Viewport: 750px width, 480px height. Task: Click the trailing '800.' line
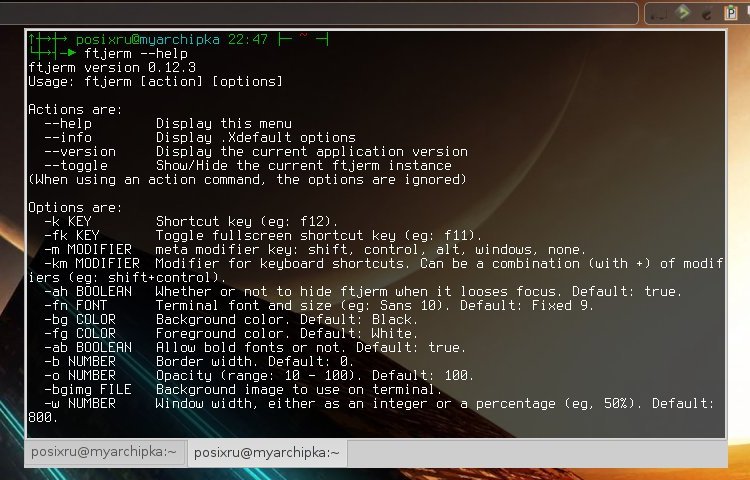[43, 417]
